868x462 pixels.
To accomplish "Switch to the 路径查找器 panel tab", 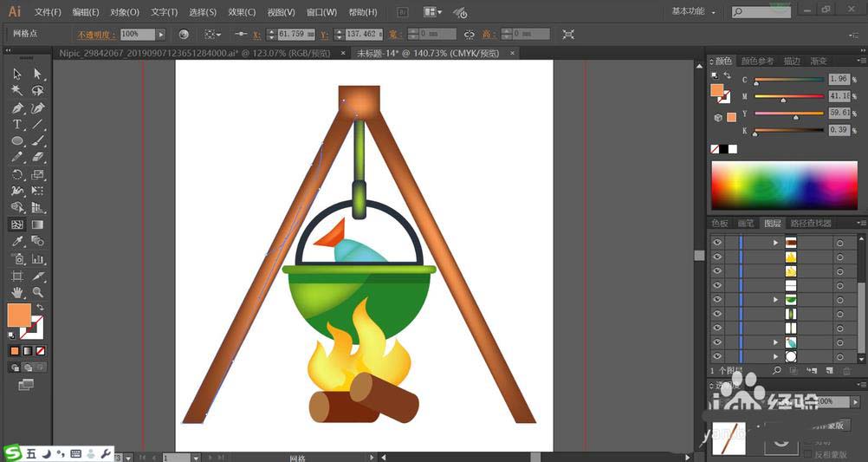I will coord(811,224).
